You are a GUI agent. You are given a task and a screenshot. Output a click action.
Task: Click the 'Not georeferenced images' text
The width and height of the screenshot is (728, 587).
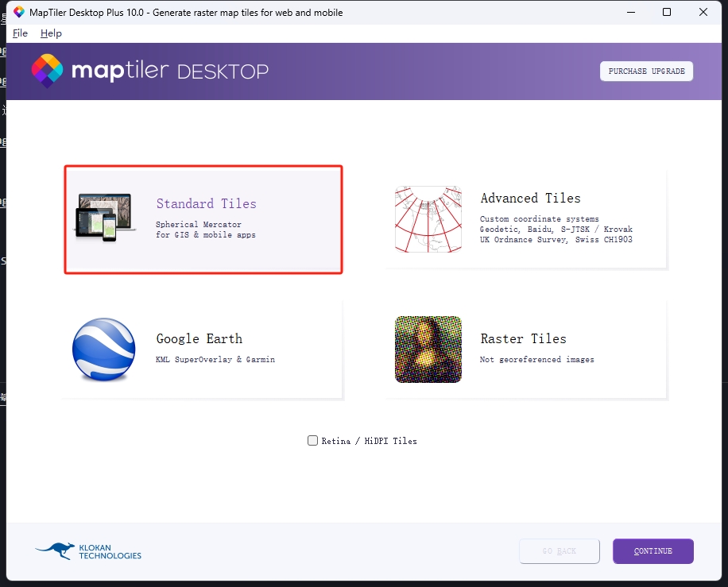tap(537, 359)
